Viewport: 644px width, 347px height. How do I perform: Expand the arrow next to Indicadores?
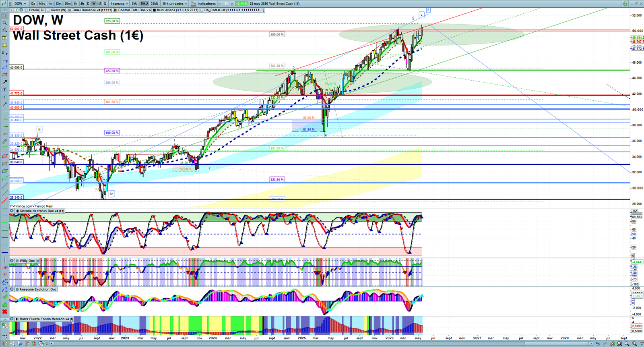coord(219,4)
